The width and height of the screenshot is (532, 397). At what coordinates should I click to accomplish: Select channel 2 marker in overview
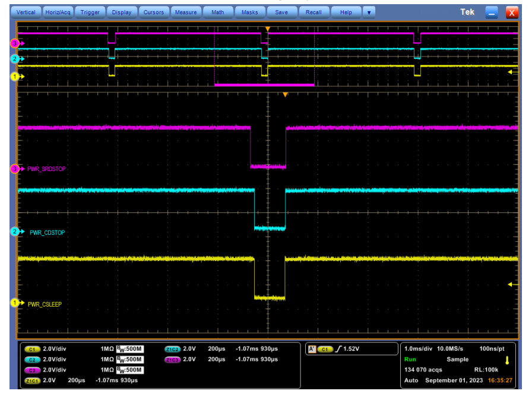tap(15, 58)
